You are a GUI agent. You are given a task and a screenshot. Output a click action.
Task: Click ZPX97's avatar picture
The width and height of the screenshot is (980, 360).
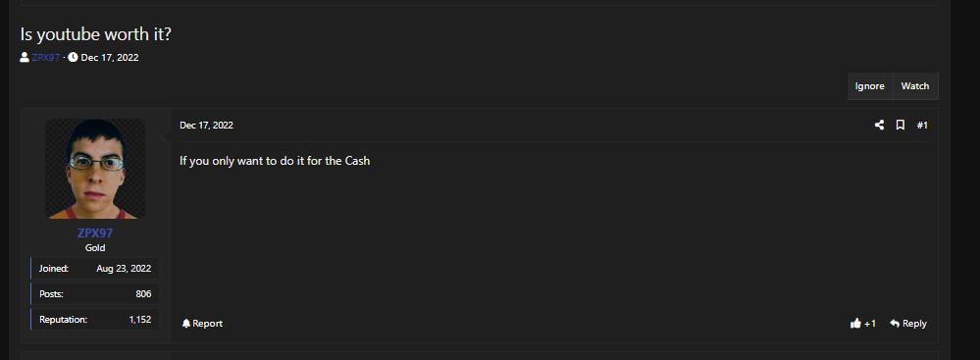tap(95, 169)
